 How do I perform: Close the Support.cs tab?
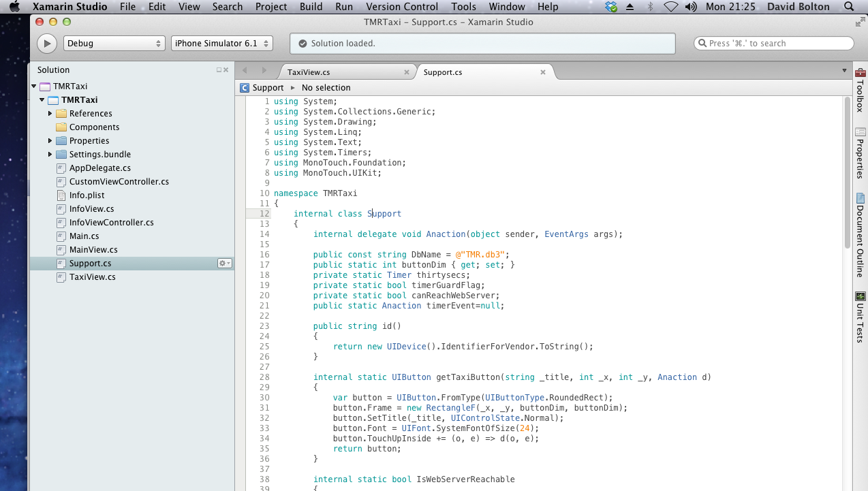pos(543,72)
